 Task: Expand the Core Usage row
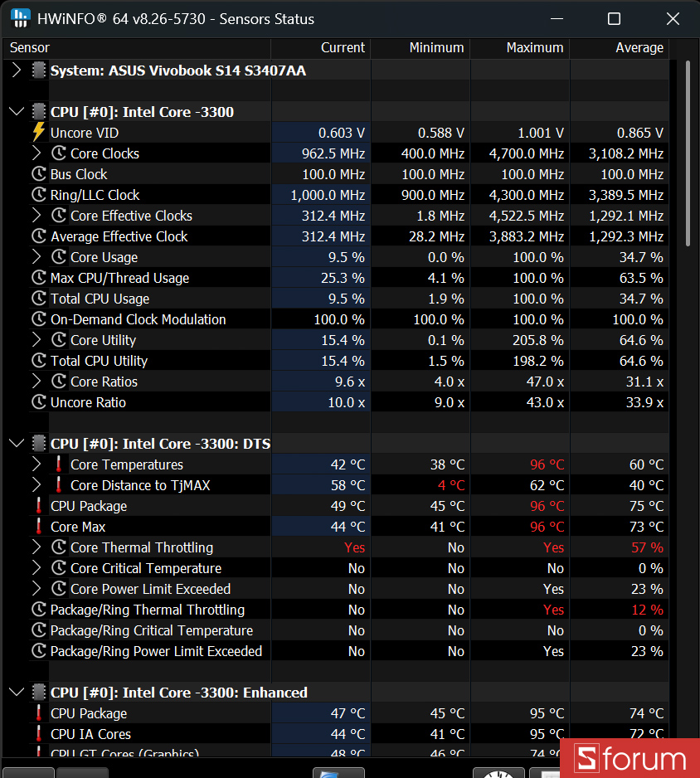(x=36, y=257)
